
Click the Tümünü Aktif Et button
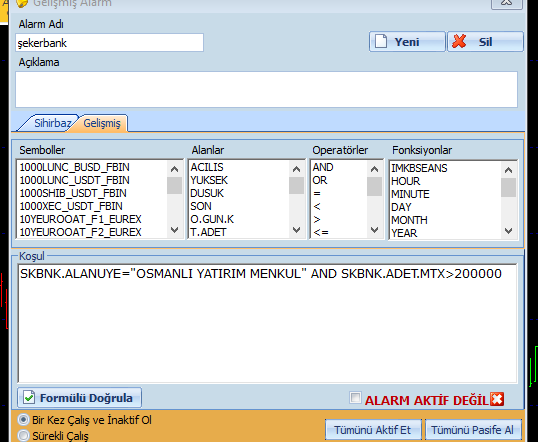[x=373, y=430]
